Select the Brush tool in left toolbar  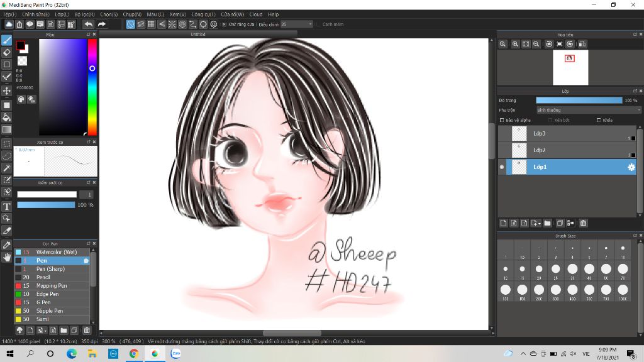click(x=6, y=40)
